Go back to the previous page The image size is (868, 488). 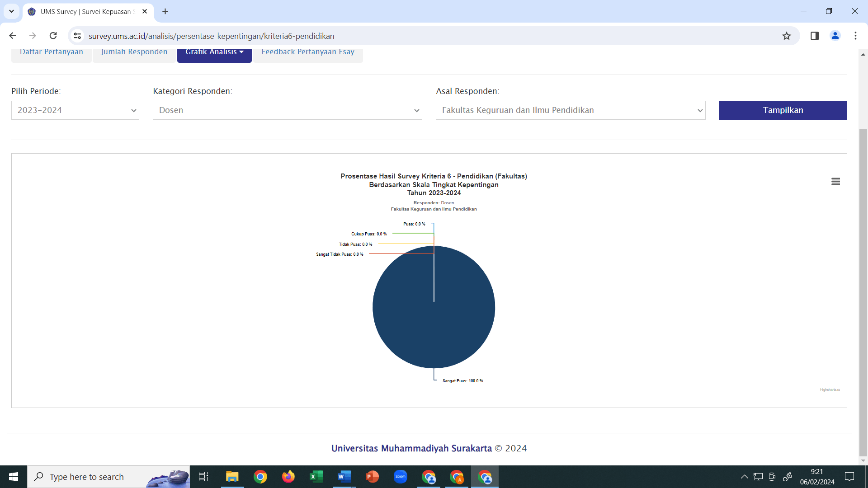(13, 36)
